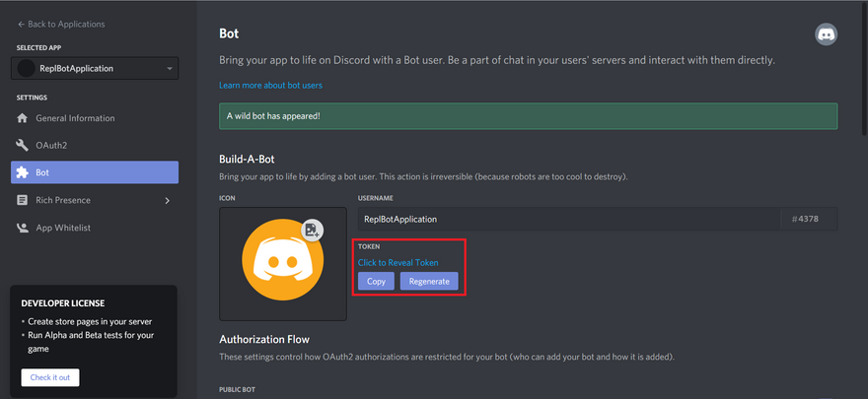This screenshot has height=399, width=868.
Task: Click the bot username input field
Action: click(568, 219)
